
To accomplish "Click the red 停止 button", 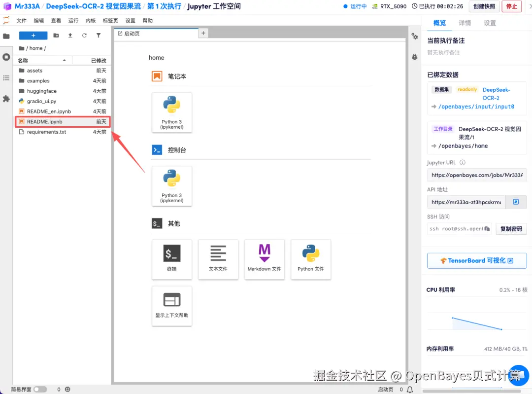I will (512, 6).
